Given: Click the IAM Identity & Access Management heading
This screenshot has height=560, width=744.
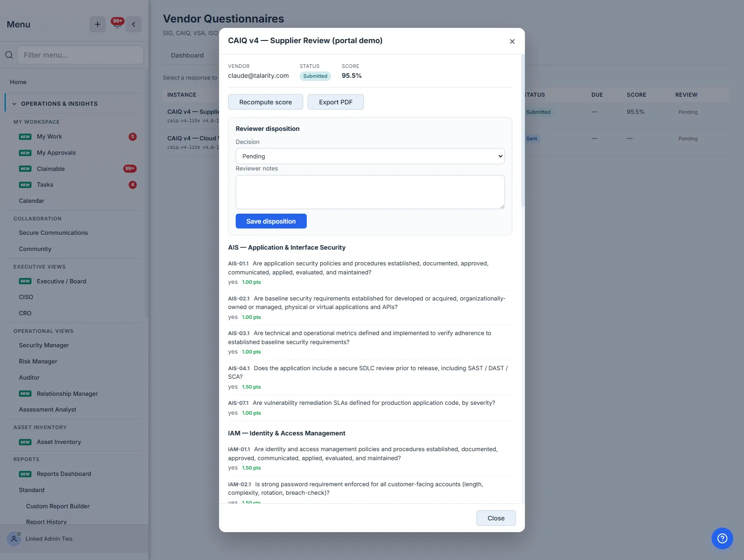Looking at the screenshot, I should click(x=287, y=433).
